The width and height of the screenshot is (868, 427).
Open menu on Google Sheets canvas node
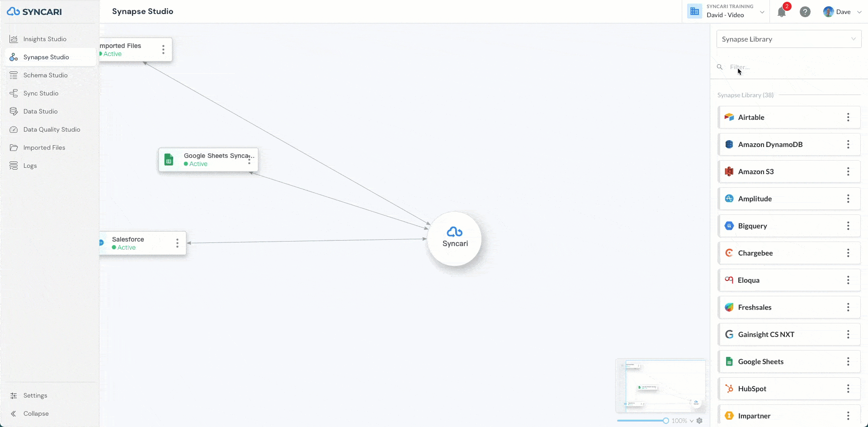[x=249, y=159]
